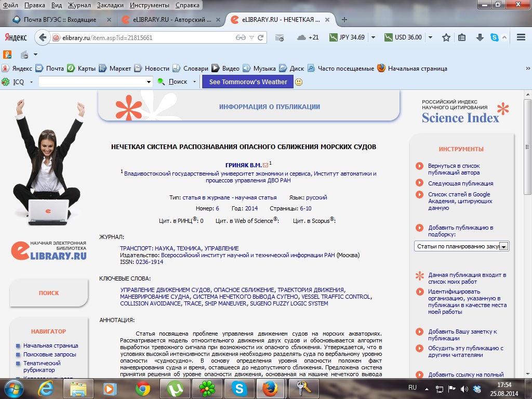Bookmark this page with the star icon

point(446,37)
